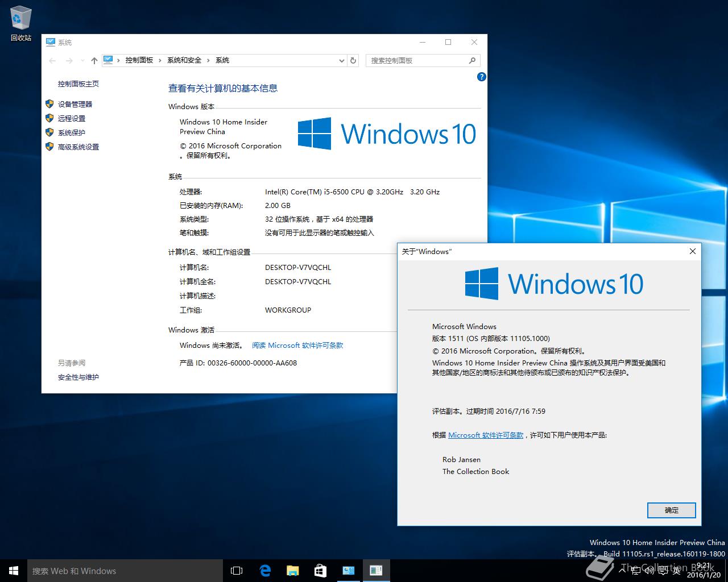This screenshot has width=728, height=582.
Task: Open 控制面板主页 link
Action: (x=78, y=84)
